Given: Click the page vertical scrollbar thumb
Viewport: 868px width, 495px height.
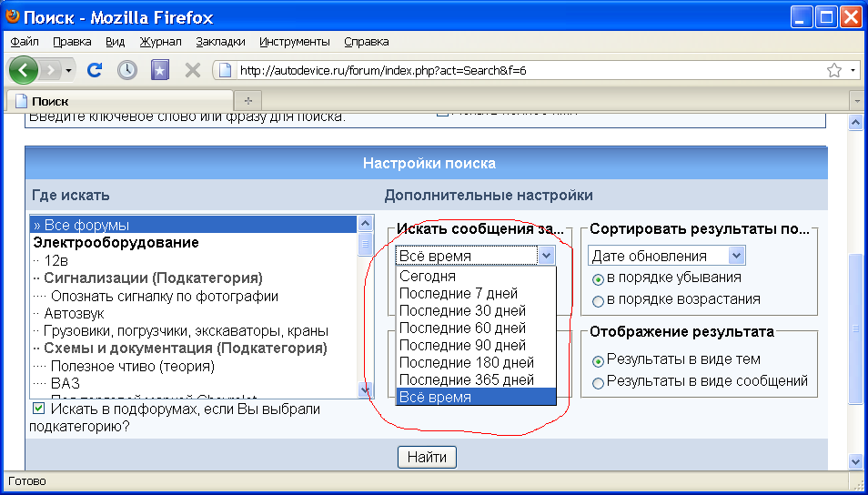Looking at the screenshot, I should pyautogui.click(x=855, y=328).
